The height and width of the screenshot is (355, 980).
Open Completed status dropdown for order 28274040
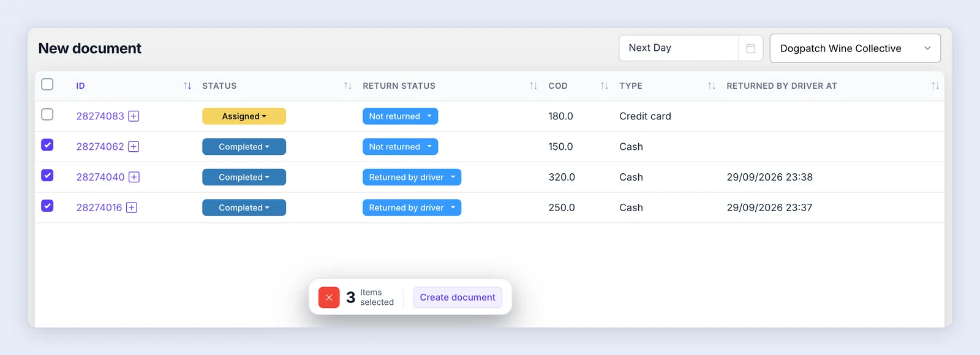point(244,177)
